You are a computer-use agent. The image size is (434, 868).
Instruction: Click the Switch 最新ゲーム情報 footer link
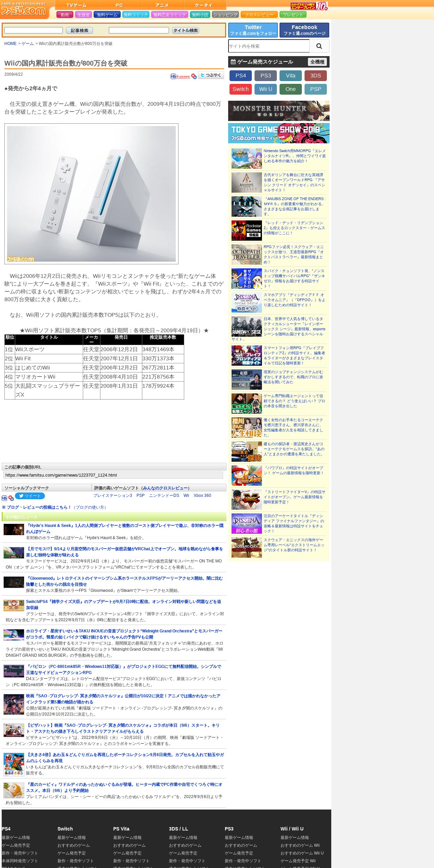tap(72, 838)
